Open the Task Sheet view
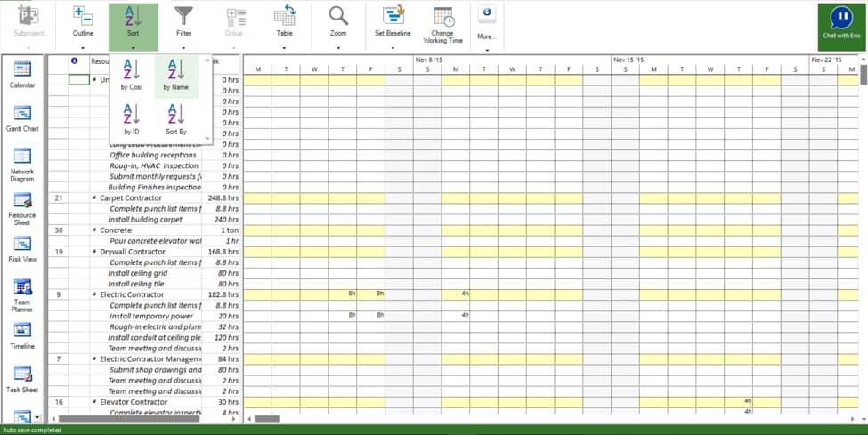Screen dimensions: 868x435 pyautogui.click(x=22, y=378)
